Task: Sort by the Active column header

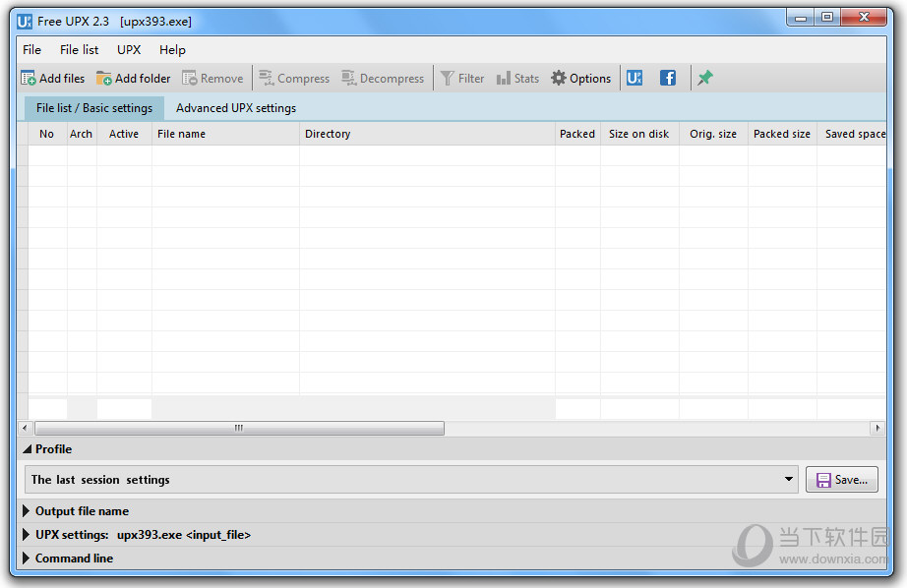Action: [x=124, y=134]
